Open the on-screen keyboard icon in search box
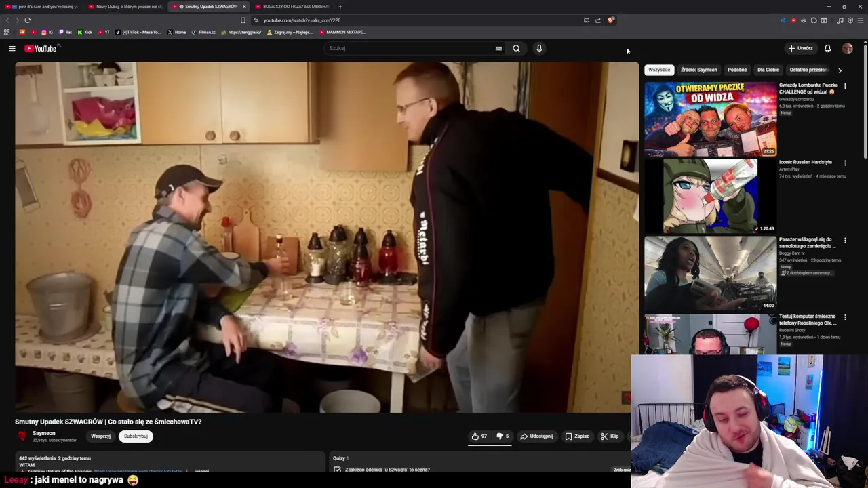Image resolution: width=868 pixels, height=488 pixels. point(498,48)
